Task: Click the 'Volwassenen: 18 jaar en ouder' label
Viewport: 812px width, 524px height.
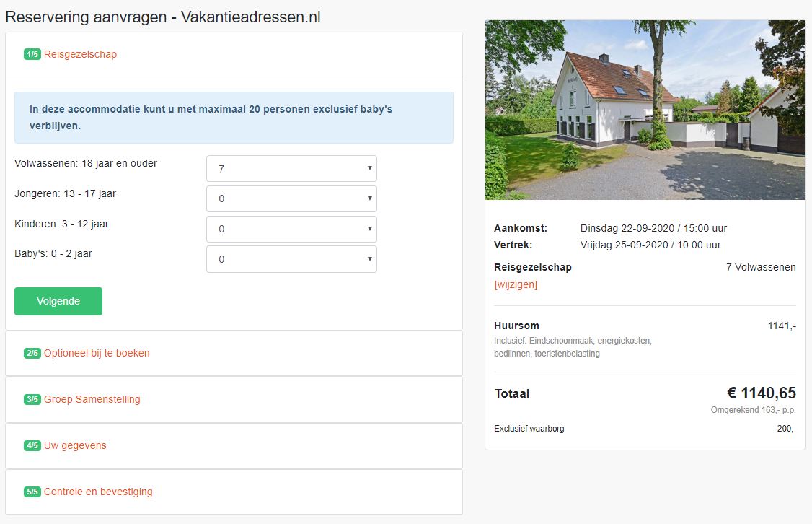Action: 86,163
